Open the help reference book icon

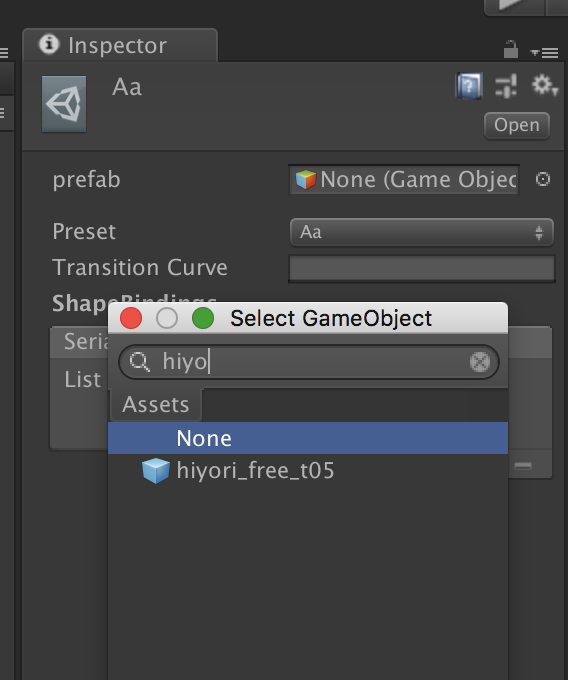tap(469, 86)
